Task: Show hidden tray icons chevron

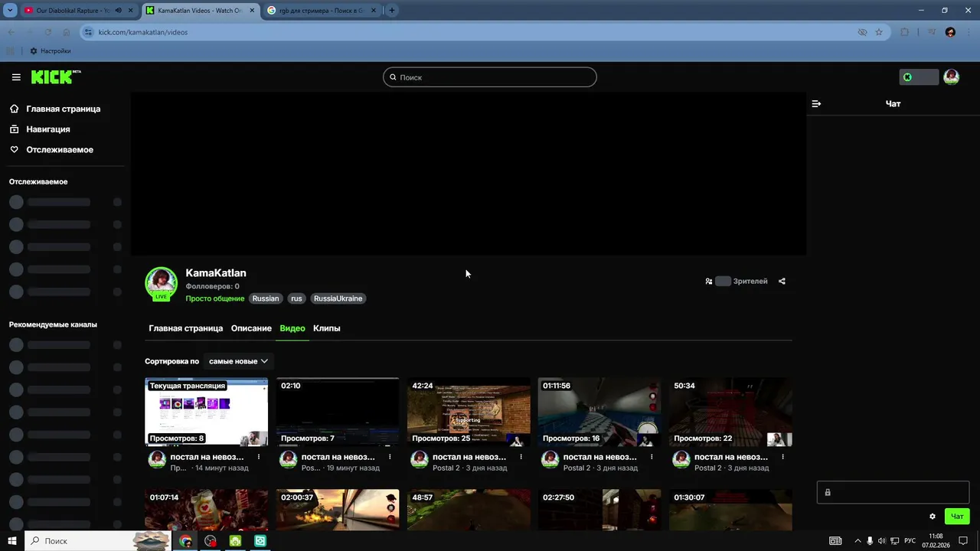Action: 857,541
